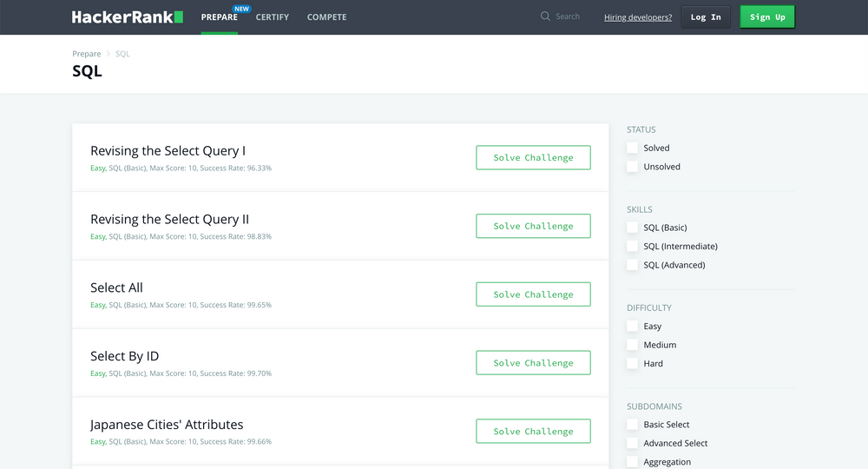Solve Challenge for Select All
The height and width of the screenshot is (469, 868).
(533, 294)
